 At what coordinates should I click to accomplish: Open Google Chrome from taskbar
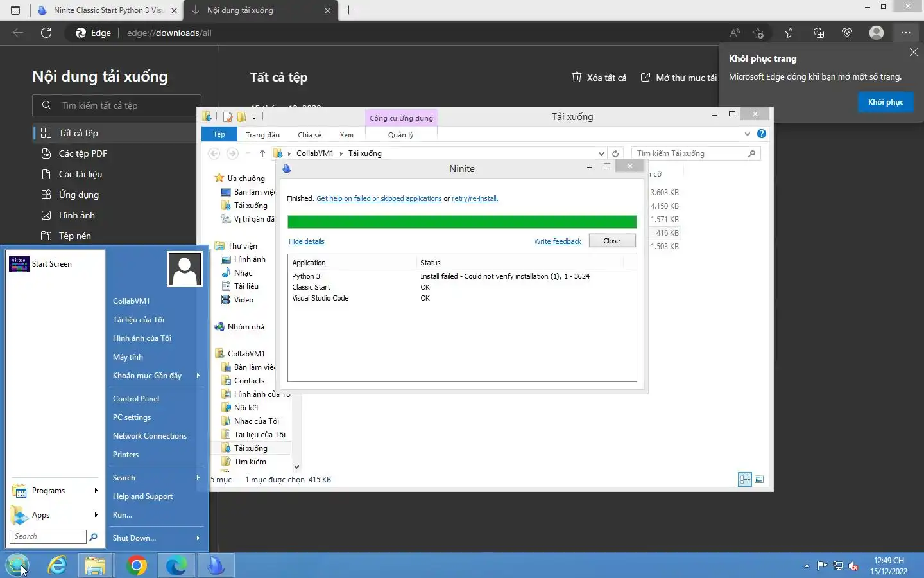(x=136, y=566)
